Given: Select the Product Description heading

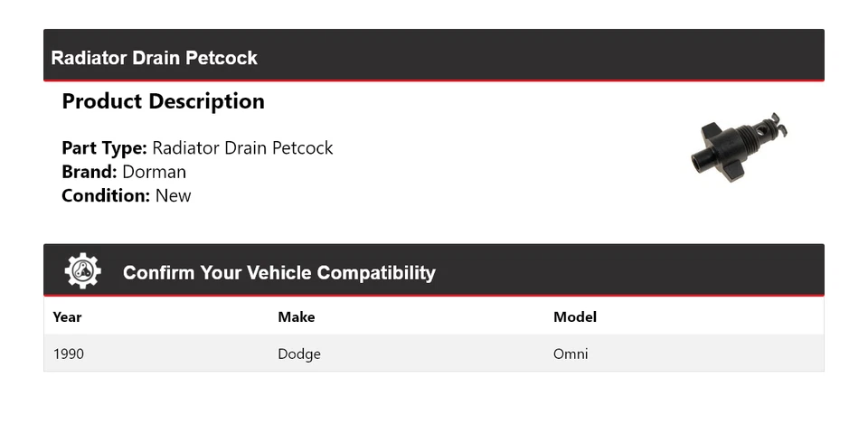Looking at the screenshot, I should point(163,101).
